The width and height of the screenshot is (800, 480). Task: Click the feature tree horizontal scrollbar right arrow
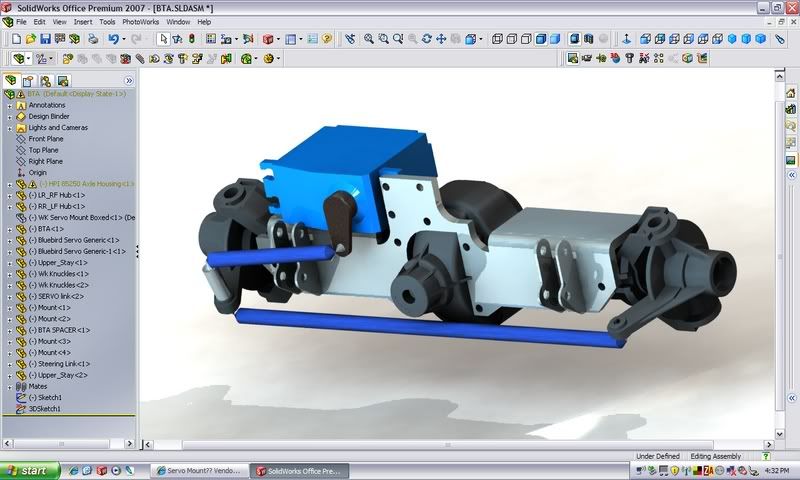click(x=129, y=444)
